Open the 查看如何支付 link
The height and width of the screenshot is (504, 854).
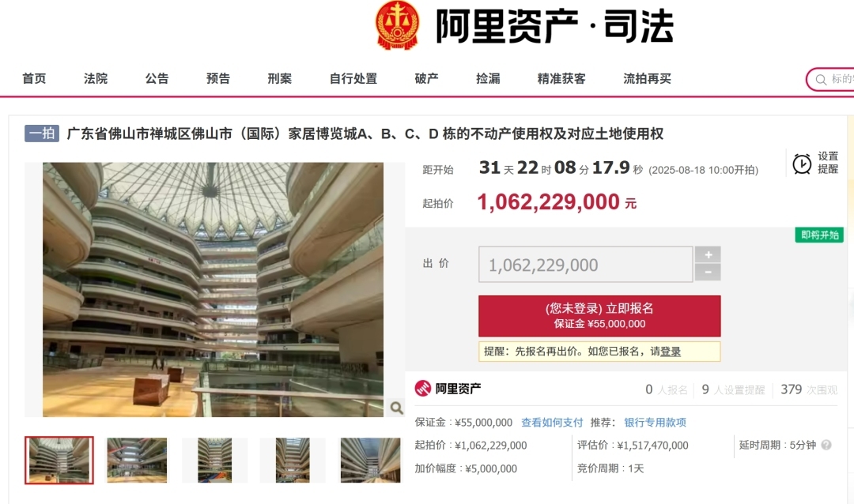click(x=552, y=423)
